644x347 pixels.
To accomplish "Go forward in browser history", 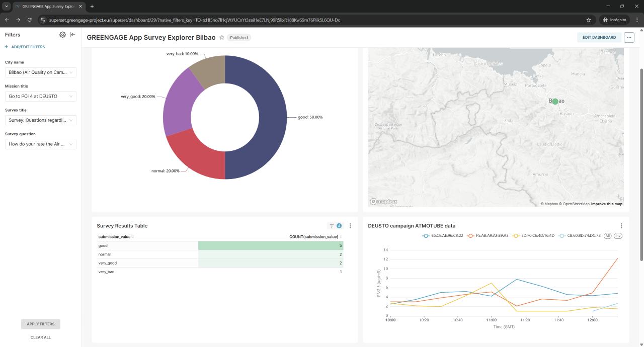I will click(x=18, y=20).
